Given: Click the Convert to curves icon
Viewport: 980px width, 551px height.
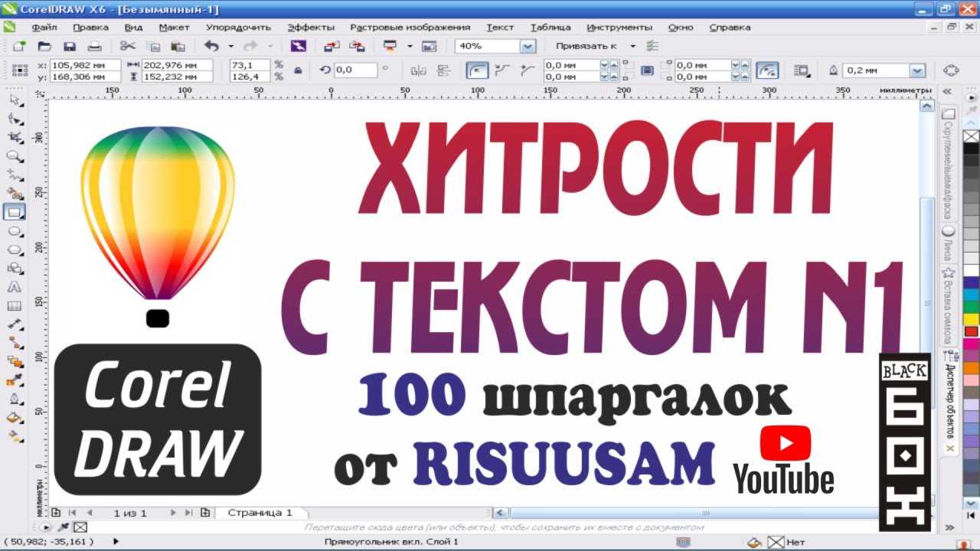Looking at the screenshot, I should [x=951, y=70].
